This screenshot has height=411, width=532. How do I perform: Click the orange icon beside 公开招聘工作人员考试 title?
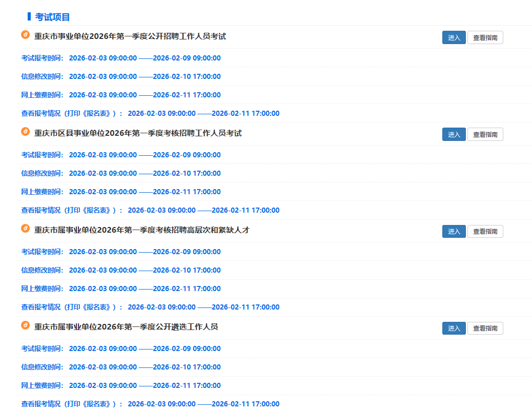tap(25, 35)
